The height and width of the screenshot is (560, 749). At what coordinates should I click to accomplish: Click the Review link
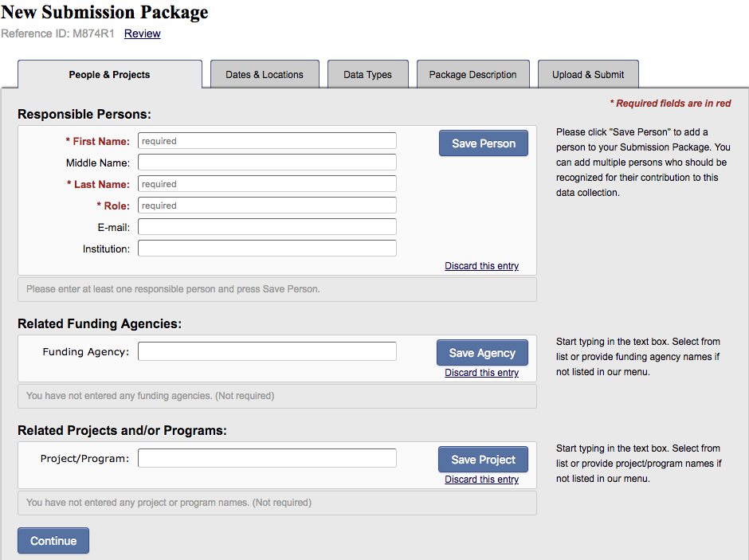[143, 33]
